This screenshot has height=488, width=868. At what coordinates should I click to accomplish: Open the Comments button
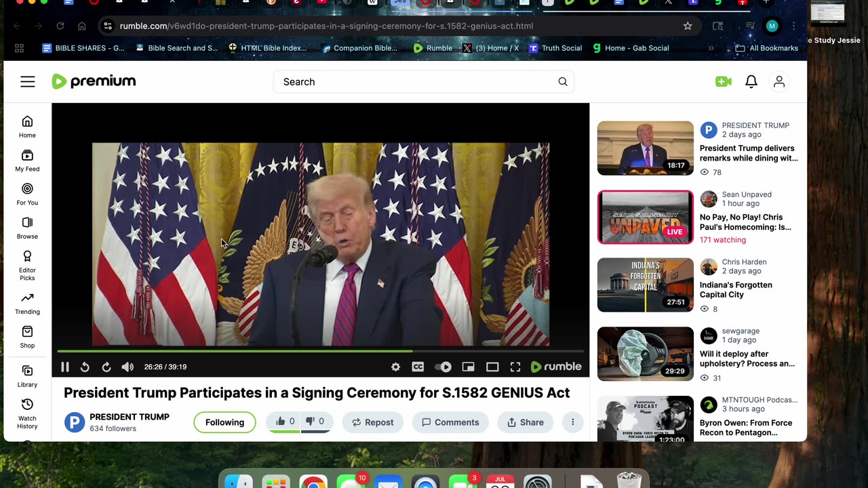tap(450, 422)
